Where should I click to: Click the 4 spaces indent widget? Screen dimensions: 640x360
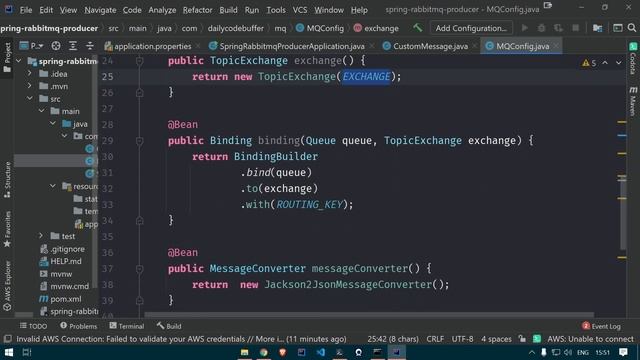[496, 339]
